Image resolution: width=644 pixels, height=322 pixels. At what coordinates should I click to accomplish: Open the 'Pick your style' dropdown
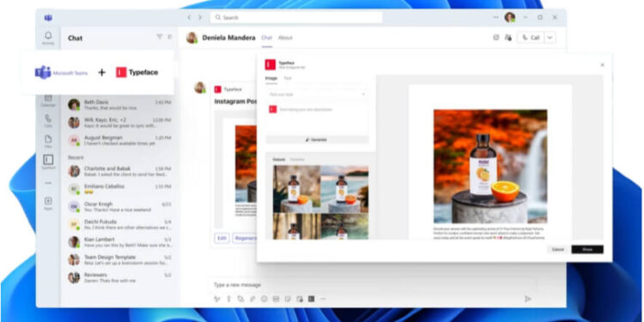317,94
